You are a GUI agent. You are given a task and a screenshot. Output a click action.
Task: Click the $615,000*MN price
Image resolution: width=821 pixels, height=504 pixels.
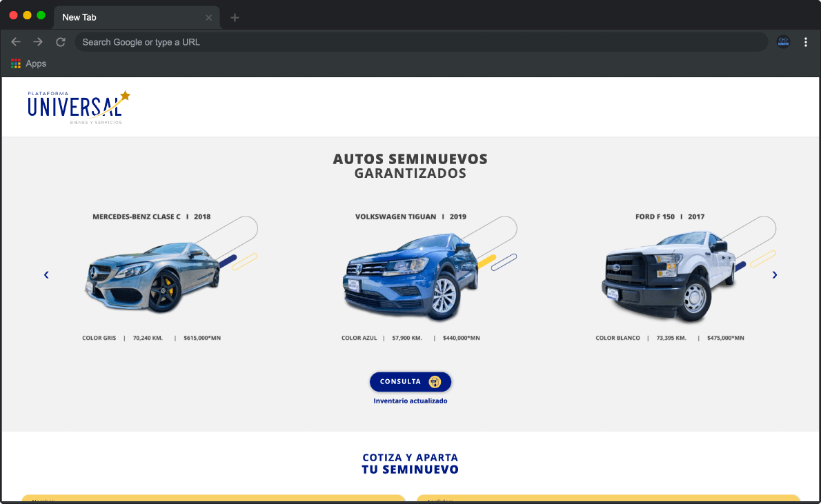202,338
